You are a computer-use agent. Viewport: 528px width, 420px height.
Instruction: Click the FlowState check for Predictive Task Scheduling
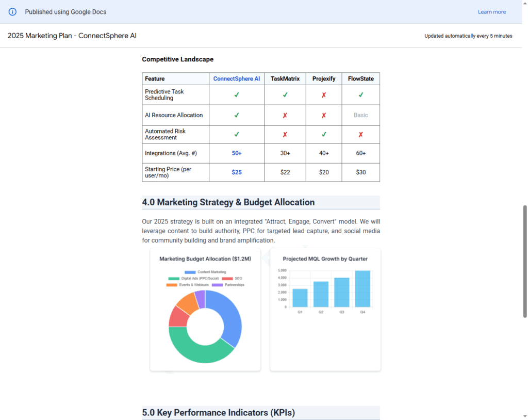coord(360,95)
